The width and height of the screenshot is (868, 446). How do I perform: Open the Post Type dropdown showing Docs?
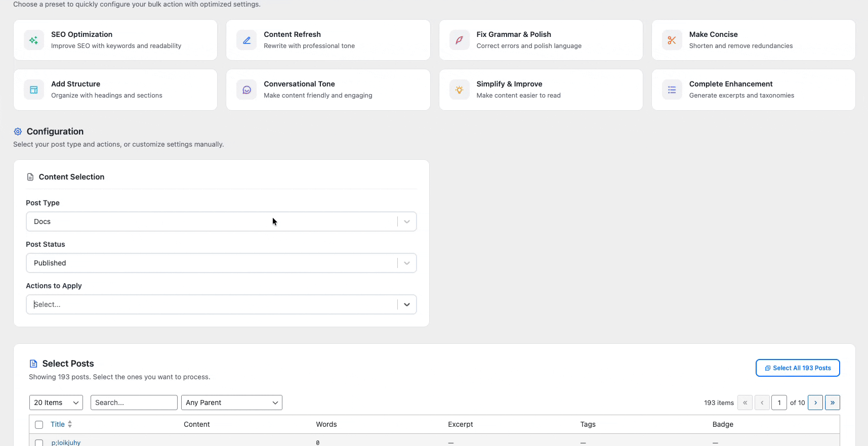pos(221,221)
